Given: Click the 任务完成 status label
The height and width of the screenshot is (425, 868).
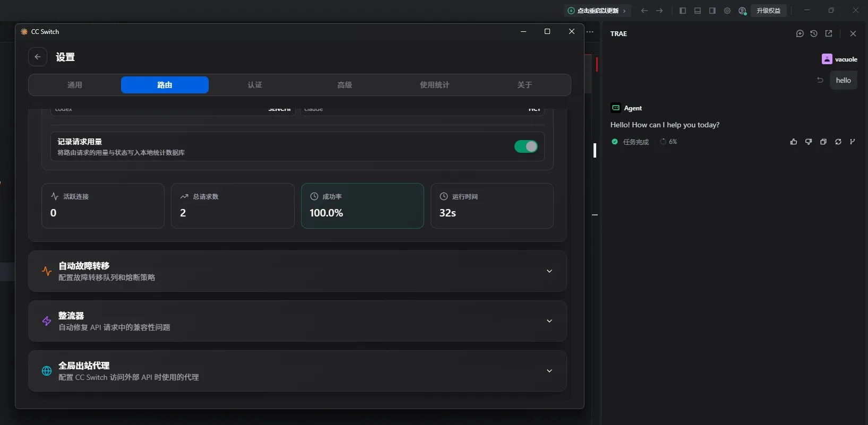Looking at the screenshot, I should pyautogui.click(x=635, y=142).
